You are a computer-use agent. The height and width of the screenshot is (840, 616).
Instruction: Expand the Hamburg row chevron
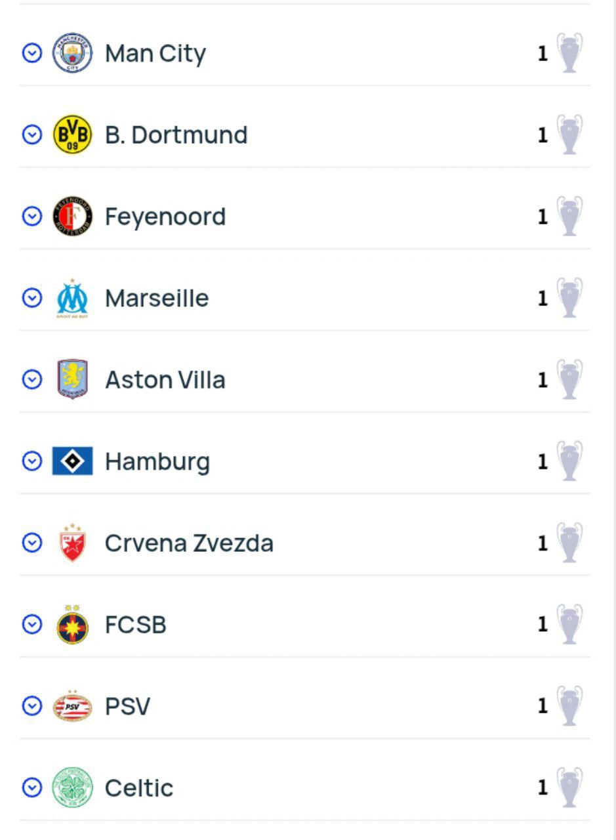(x=32, y=461)
